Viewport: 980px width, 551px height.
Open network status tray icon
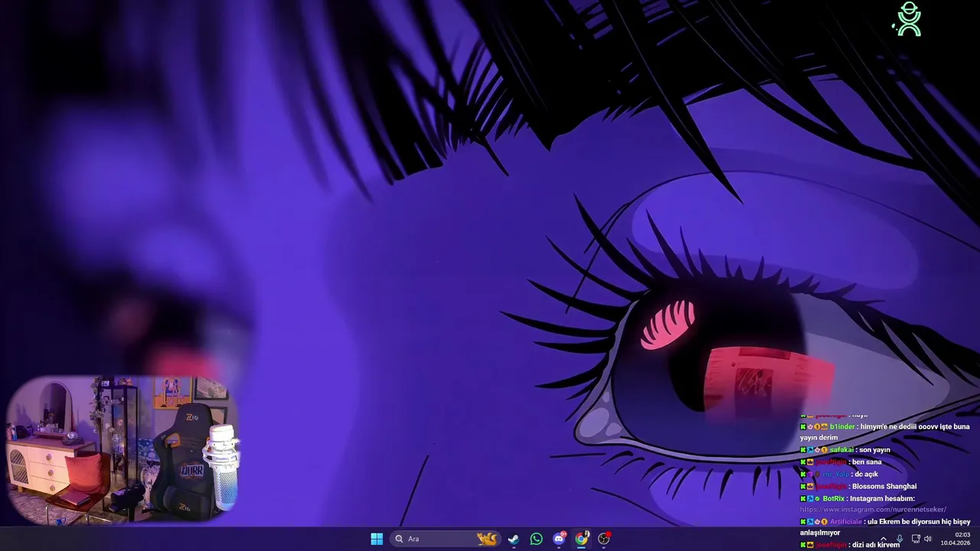click(916, 539)
